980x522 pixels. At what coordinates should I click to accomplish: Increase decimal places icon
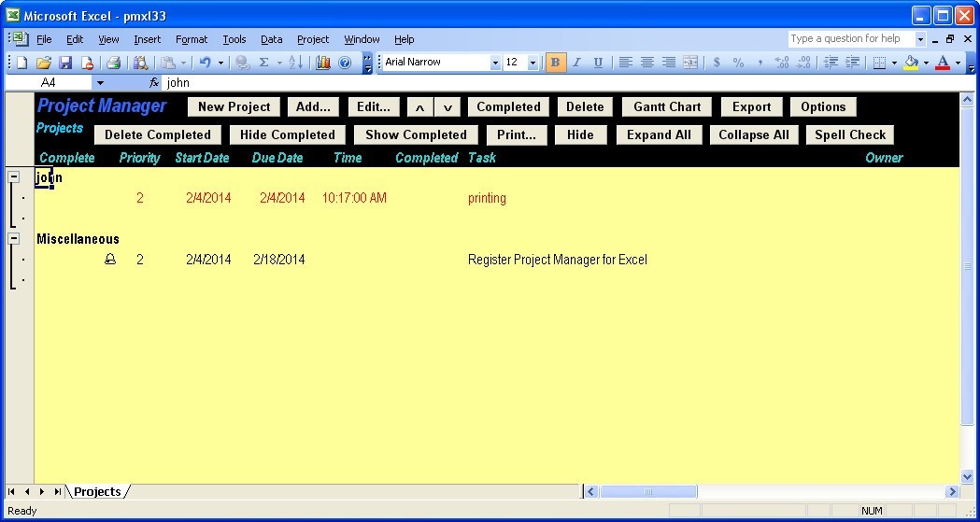(782, 63)
